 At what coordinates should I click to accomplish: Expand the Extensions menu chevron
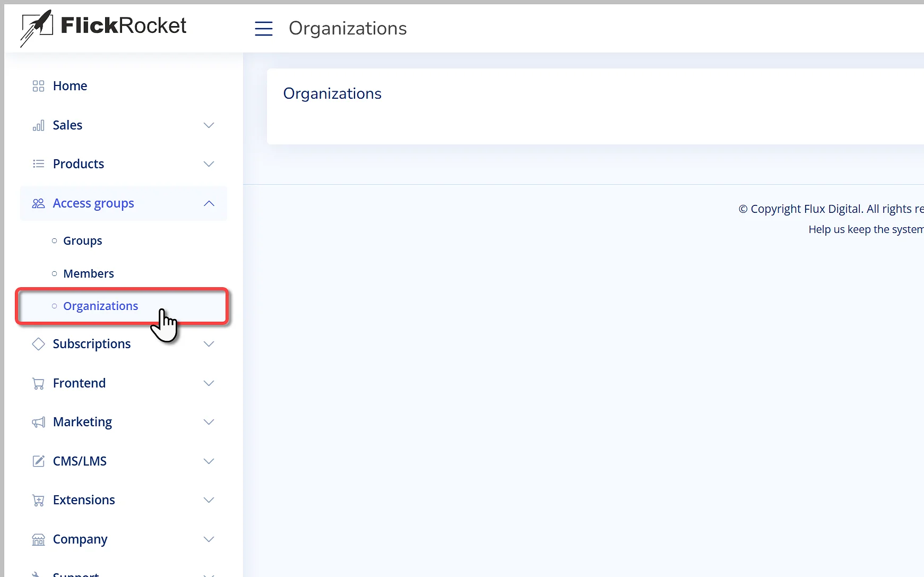click(x=209, y=500)
